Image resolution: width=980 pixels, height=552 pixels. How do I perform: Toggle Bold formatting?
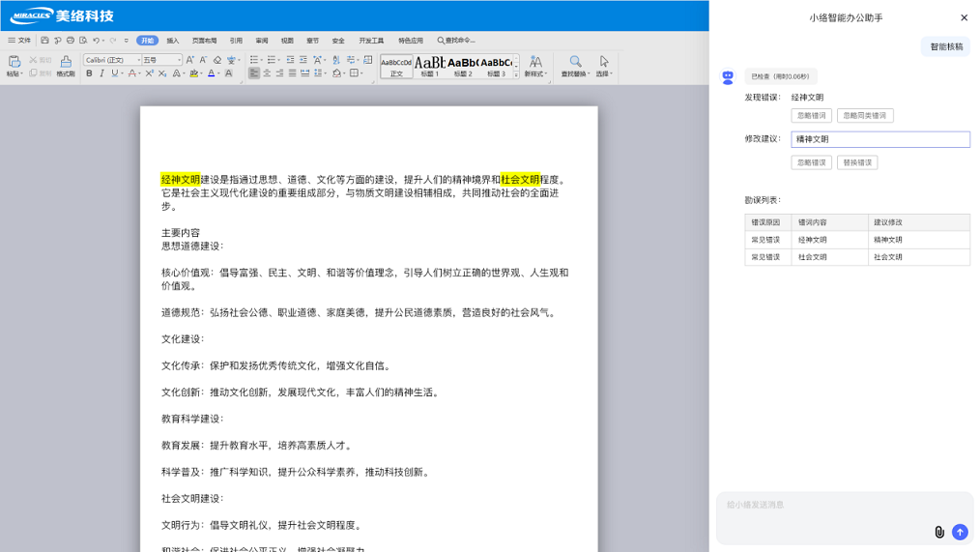pyautogui.click(x=89, y=73)
